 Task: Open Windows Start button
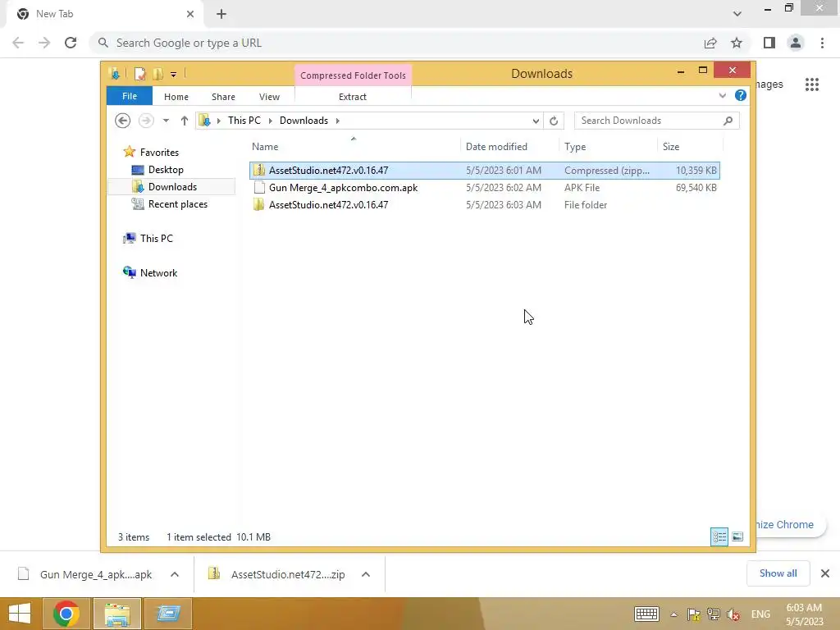coord(20,614)
